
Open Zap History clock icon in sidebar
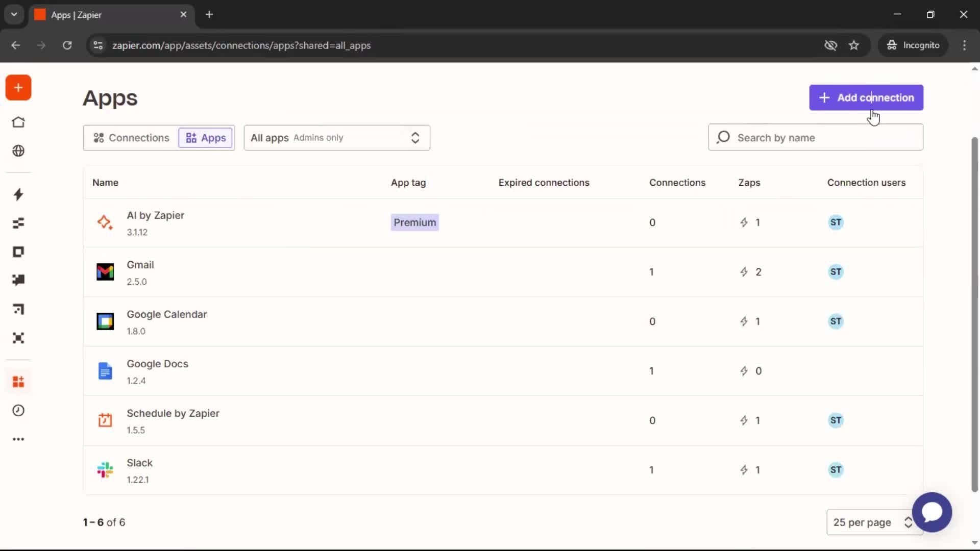18,410
